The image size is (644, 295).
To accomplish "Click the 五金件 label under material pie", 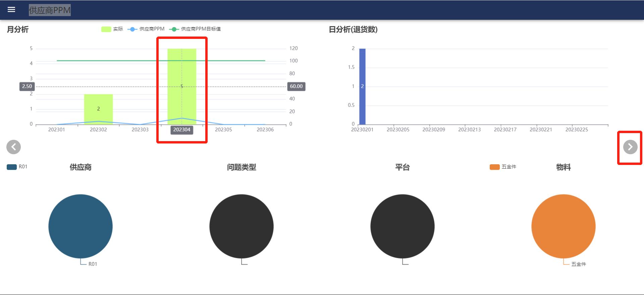I will click(x=579, y=264).
